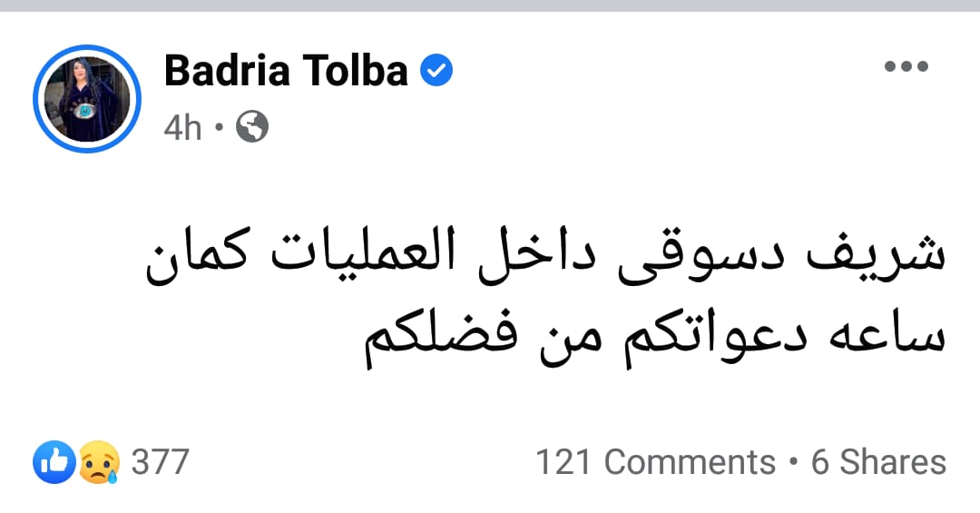This screenshot has height=513, width=980.
Task: Open the Badria Tolba profile name link
Action: tap(286, 70)
